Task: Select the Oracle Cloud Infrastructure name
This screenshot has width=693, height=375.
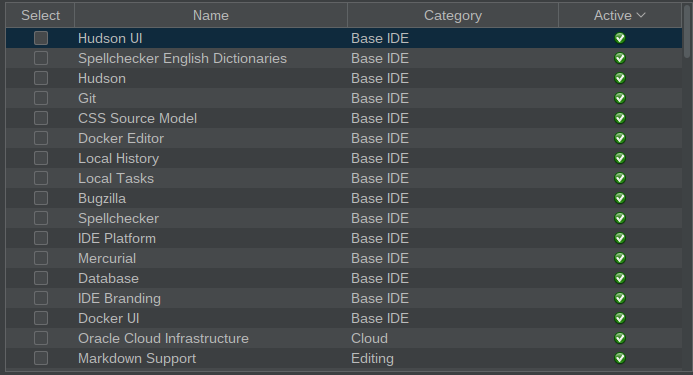Action: point(164,338)
